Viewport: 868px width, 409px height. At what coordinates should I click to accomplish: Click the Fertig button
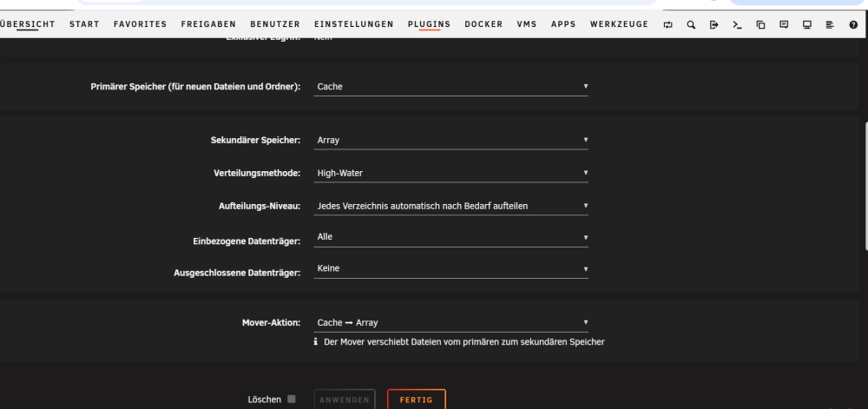[417, 399]
